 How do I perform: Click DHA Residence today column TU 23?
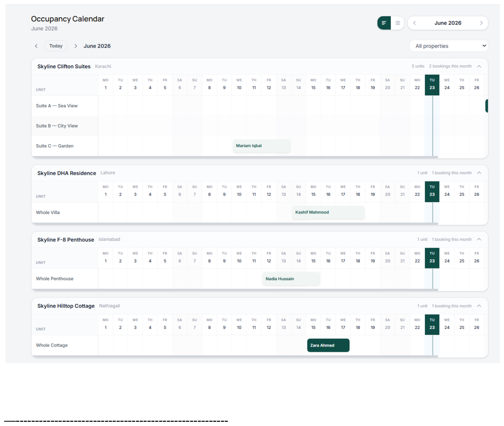click(432, 191)
